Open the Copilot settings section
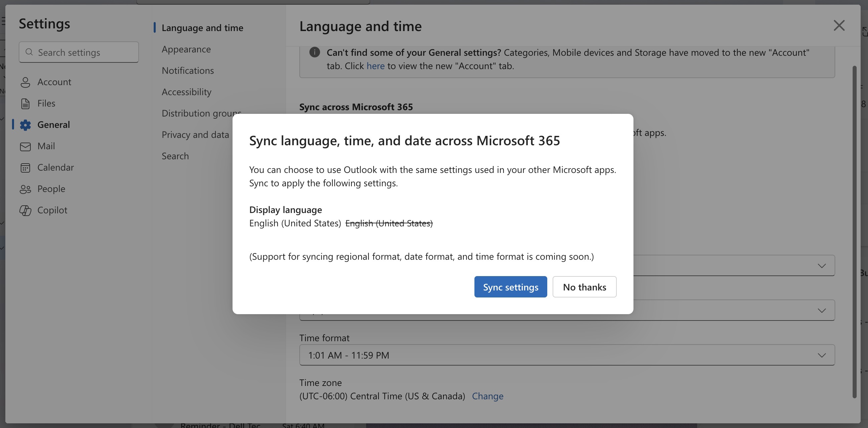Viewport: 868px width, 428px height. tap(26, 210)
